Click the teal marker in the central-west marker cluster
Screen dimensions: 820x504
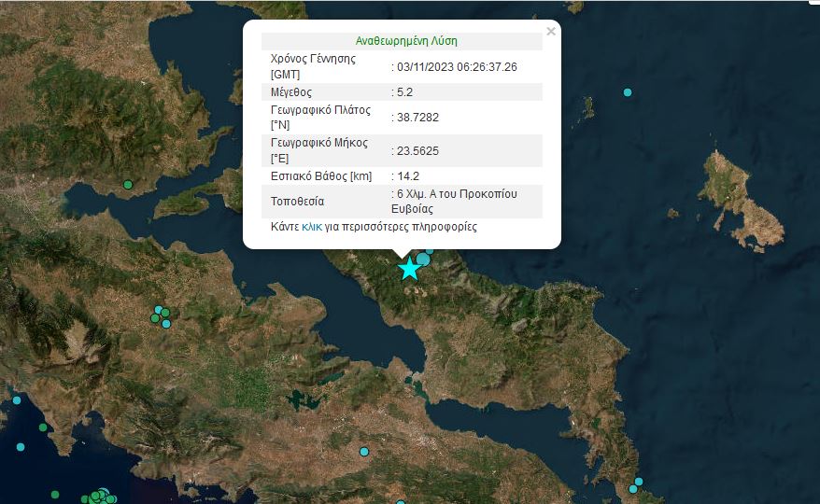(166, 323)
